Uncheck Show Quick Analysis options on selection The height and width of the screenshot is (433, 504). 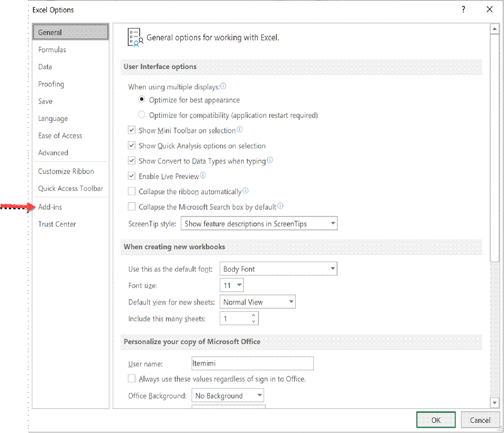(x=132, y=146)
